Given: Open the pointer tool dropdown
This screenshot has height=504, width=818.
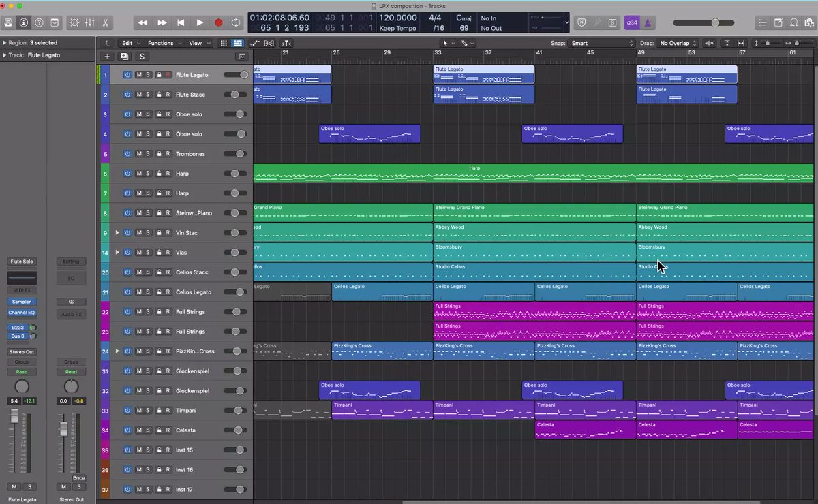Looking at the screenshot, I should (448, 43).
